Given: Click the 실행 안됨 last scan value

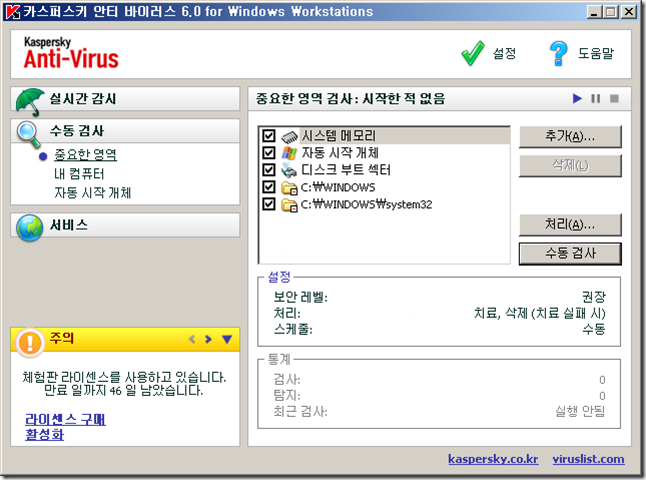Looking at the screenshot, I should 580,411.
